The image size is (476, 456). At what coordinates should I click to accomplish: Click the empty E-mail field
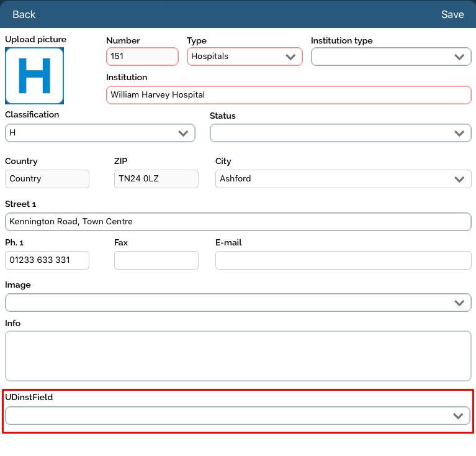(x=343, y=260)
